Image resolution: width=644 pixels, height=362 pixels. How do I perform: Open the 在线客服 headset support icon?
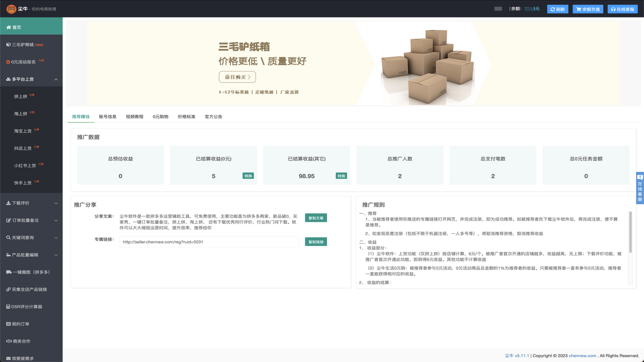tap(613, 9)
